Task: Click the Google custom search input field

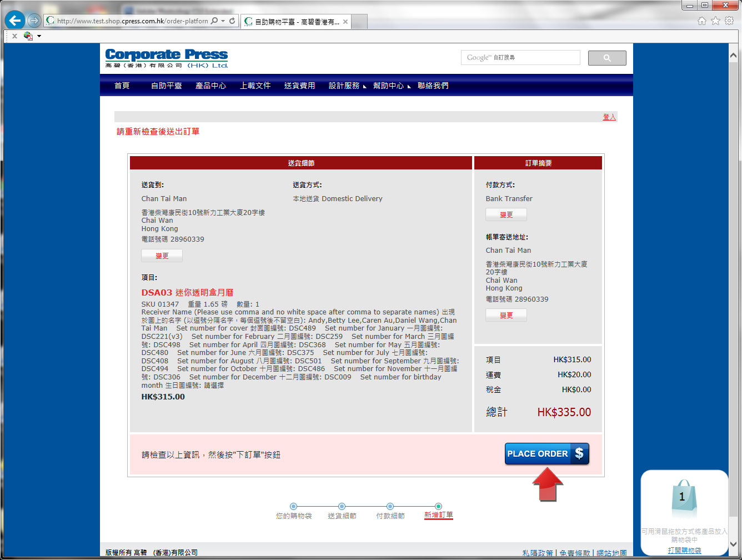Action: coord(520,58)
